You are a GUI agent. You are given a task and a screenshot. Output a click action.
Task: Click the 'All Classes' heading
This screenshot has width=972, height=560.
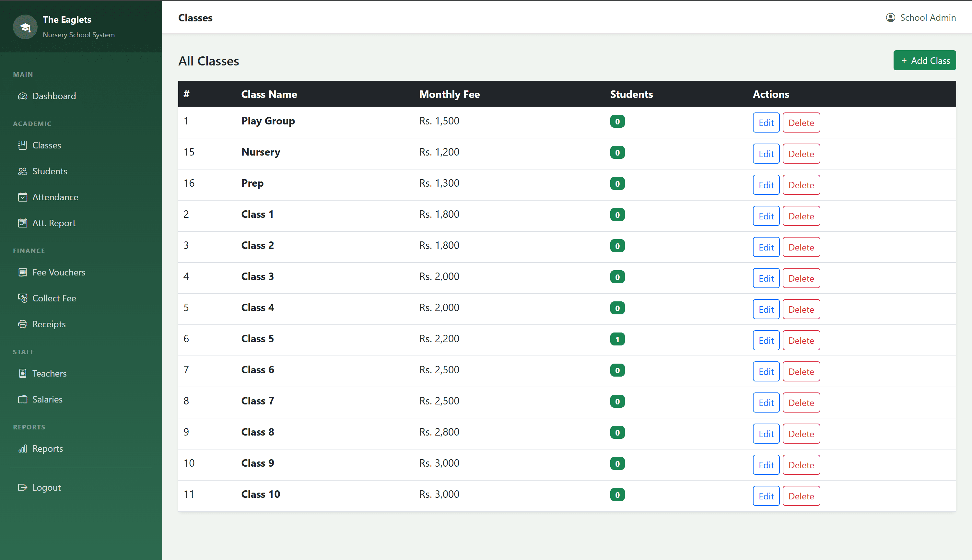tap(208, 61)
